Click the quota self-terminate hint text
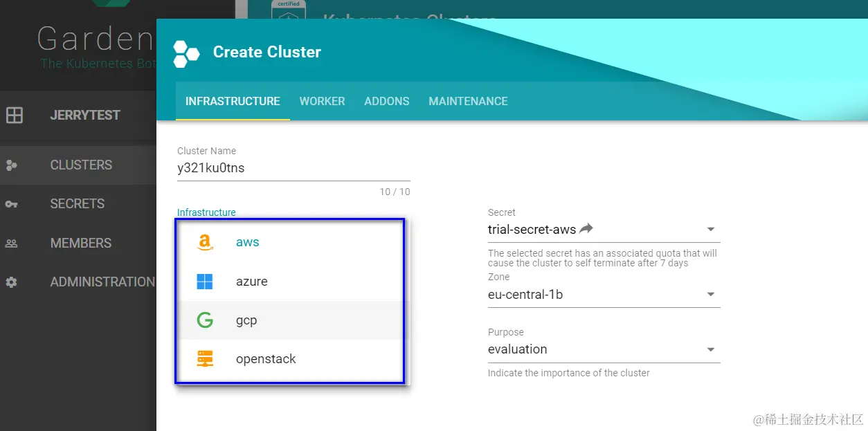868x431 pixels. (x=602, y=258)
